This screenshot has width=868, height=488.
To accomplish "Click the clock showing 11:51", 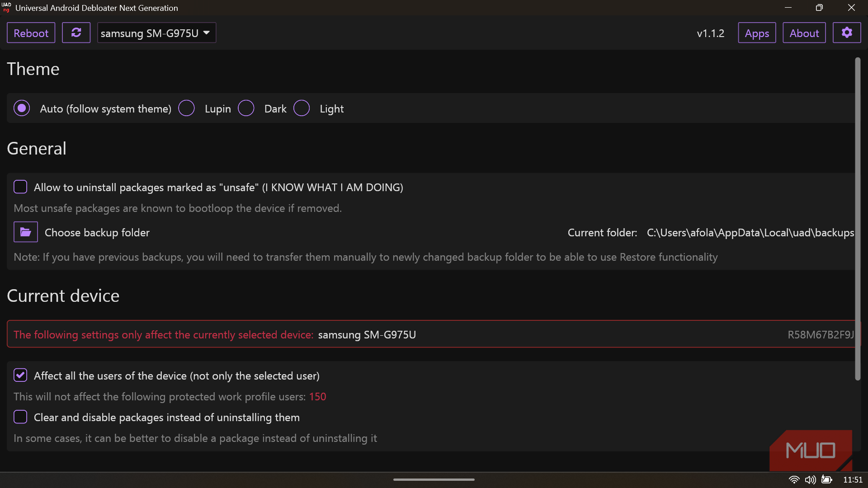I will [x=853, y=479].
